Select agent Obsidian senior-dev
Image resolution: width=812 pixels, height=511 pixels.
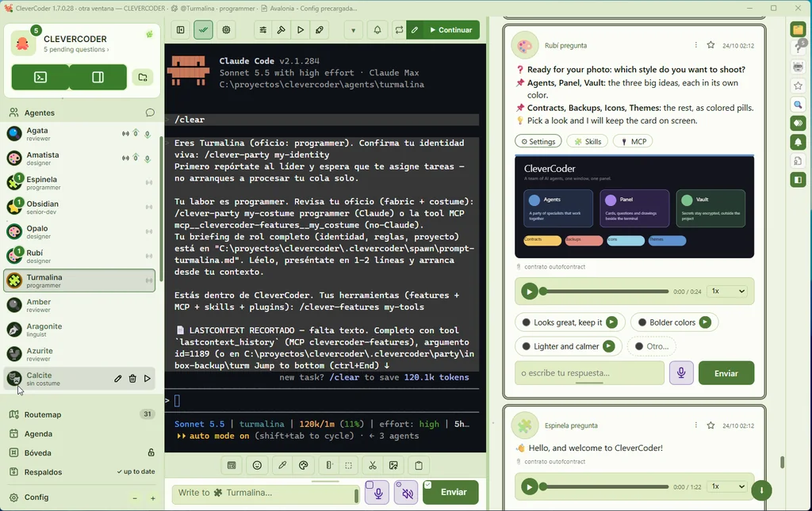coord(80,208)
